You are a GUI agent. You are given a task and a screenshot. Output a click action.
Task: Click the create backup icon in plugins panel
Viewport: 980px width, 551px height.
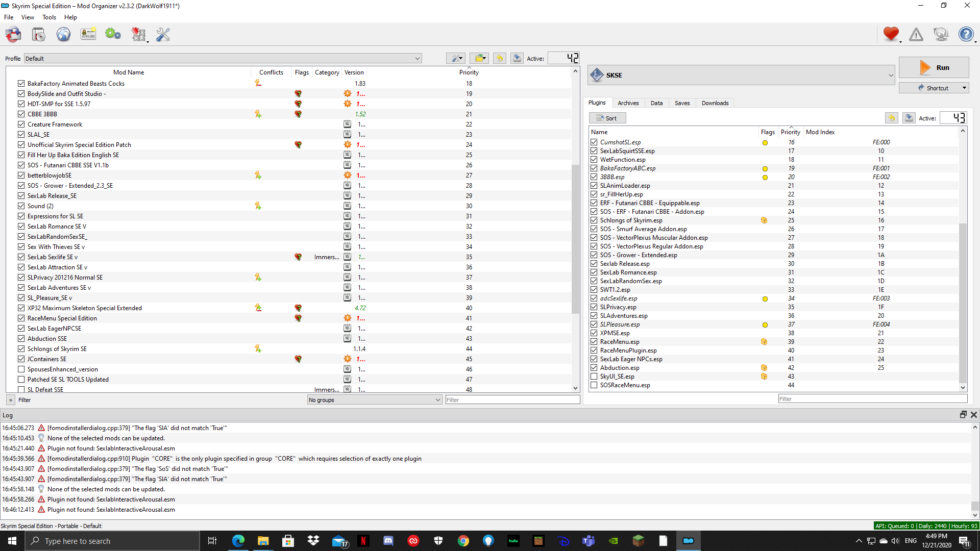coord(909,118)
